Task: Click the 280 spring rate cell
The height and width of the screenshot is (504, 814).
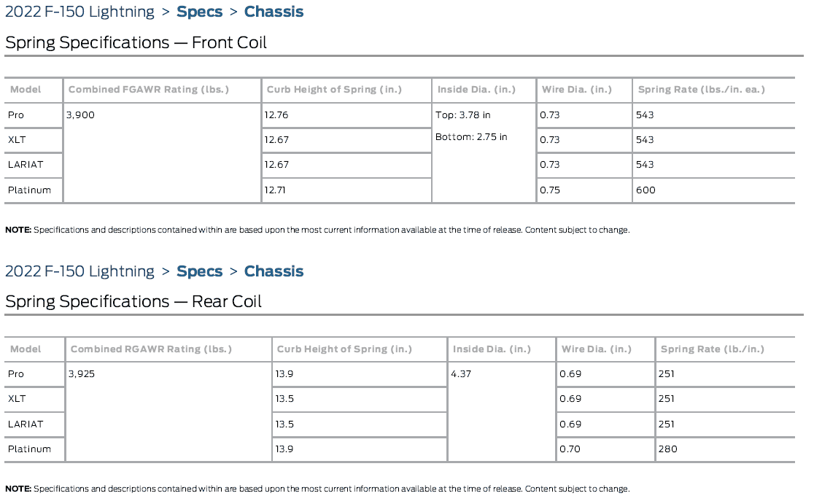Action: point(667,449)
